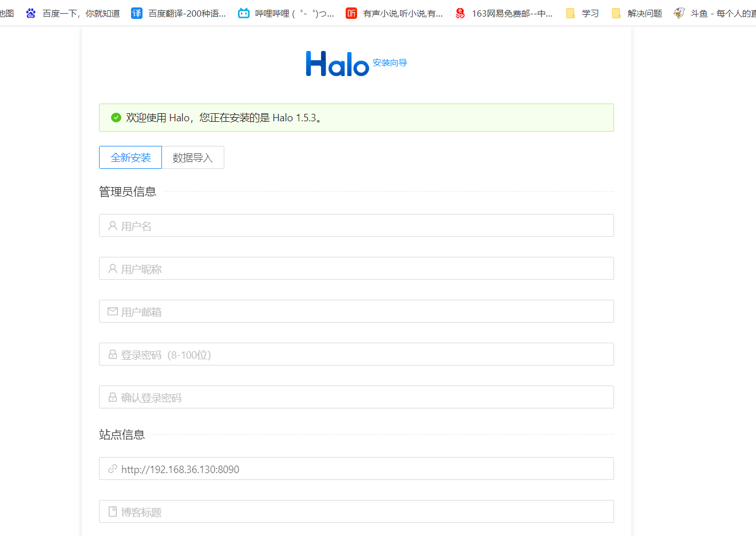
Task: Focus the 用户名 username field
Action: click(356, 226)
